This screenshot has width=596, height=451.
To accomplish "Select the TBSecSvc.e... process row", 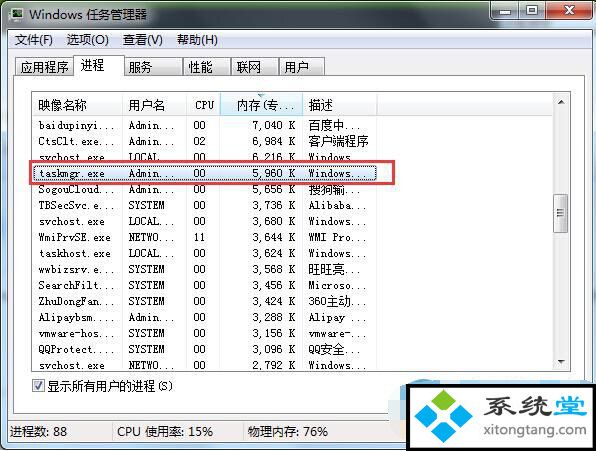I will coord(204,205).
